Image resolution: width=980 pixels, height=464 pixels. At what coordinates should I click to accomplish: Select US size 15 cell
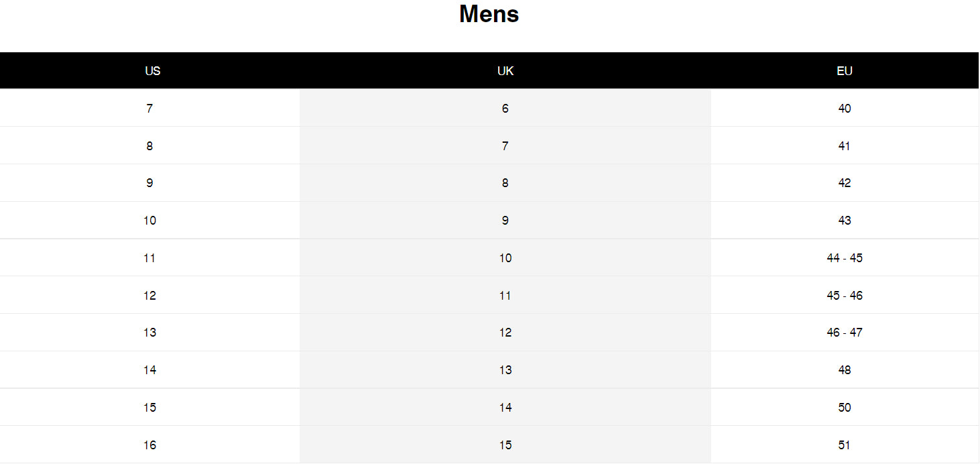point(149,408)
